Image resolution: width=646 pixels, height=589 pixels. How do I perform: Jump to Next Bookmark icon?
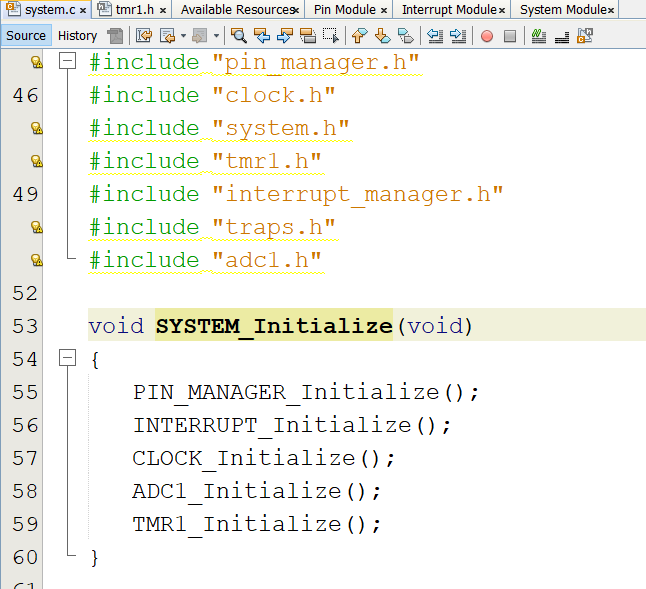coord(383,36)
